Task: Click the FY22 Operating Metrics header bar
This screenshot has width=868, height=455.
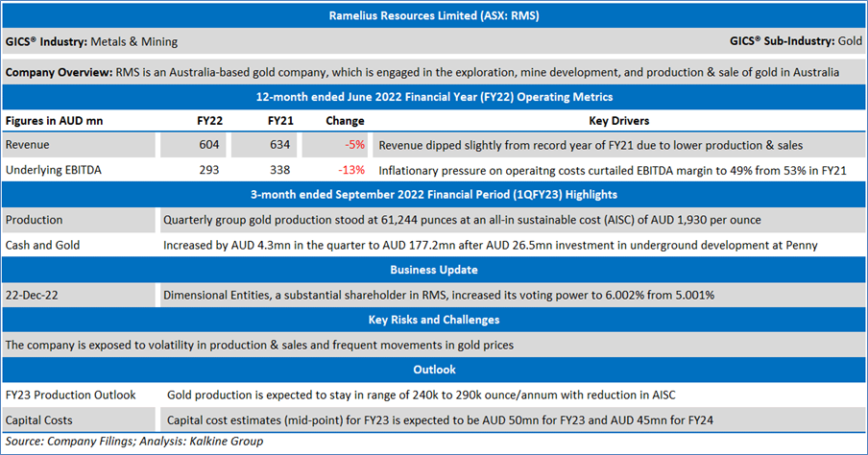Action: click(434, 97)
